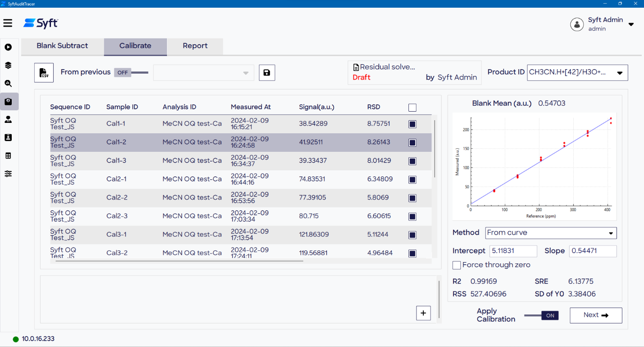Image resolution: width=644 pixels, height=347 pixels.
Task: Uncheck the Cal2-1 row checkbox
Action: coord(412,179)
